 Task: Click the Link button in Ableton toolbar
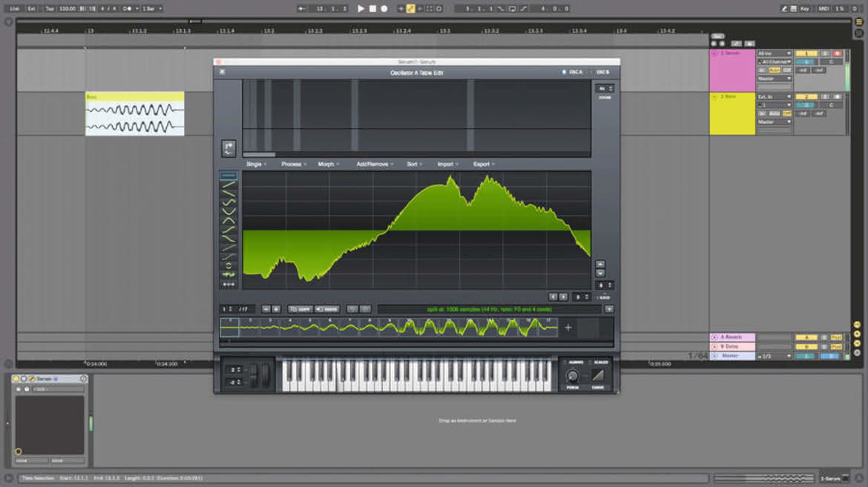click(14, 8)
